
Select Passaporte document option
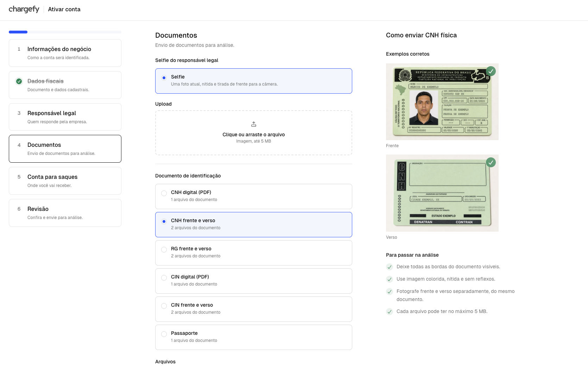coord(254,337)
